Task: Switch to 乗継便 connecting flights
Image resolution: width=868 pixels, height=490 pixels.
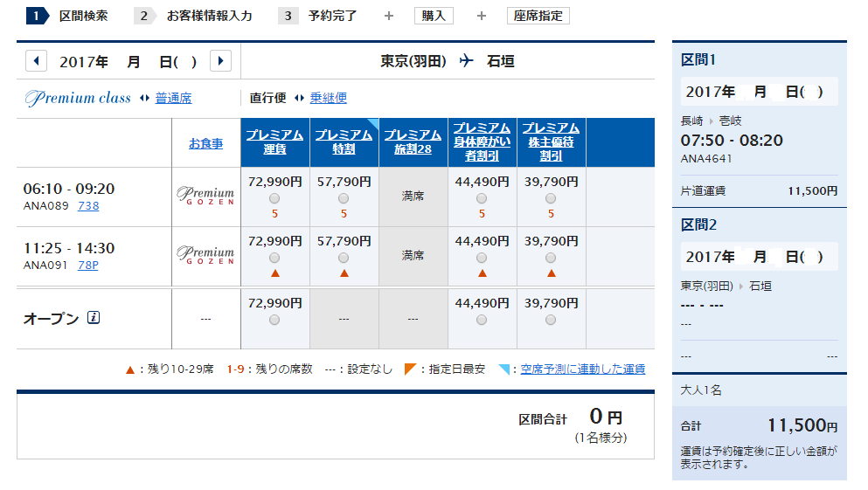Action: 328,99
